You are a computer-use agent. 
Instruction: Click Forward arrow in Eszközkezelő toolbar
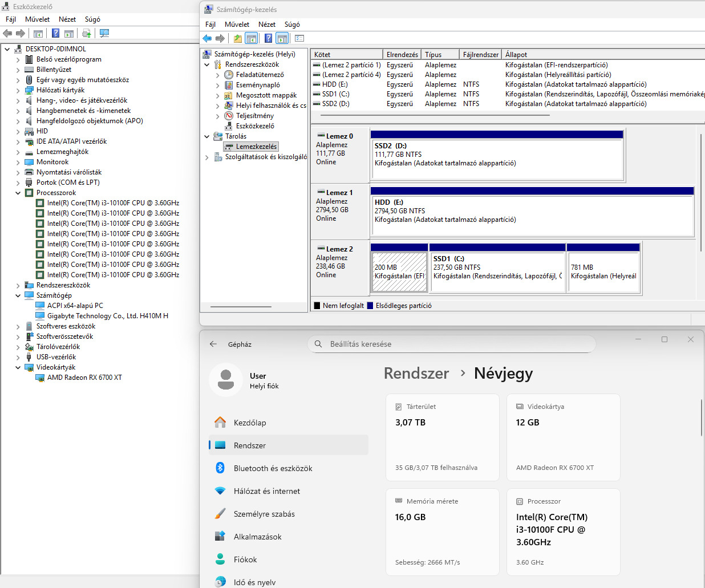(21, 33)
